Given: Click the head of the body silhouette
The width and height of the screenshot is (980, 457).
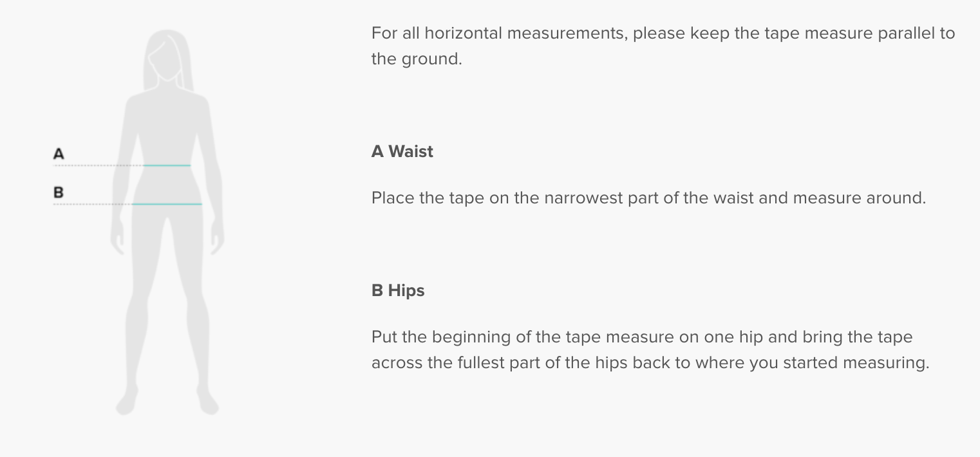Looking at the screenshot, I should click(x=167, y=55).
